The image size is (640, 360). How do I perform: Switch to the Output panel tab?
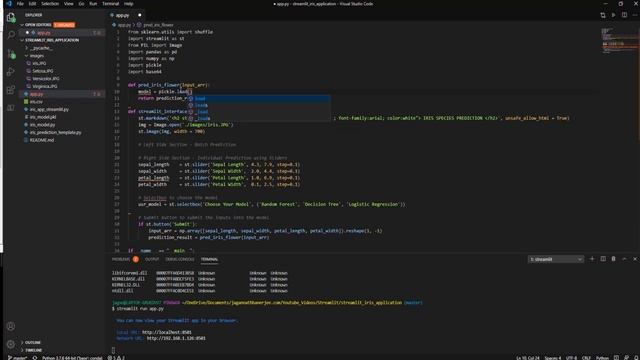coord(152,259)
